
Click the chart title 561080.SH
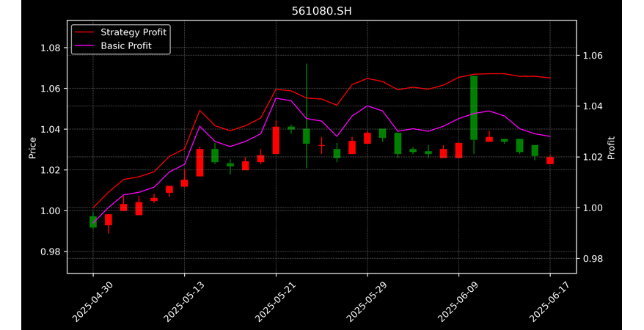coord(321,11)
